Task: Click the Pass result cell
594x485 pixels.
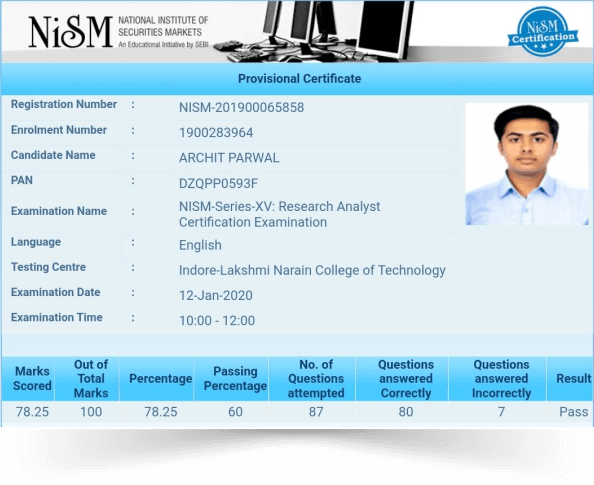Action: 574,412
